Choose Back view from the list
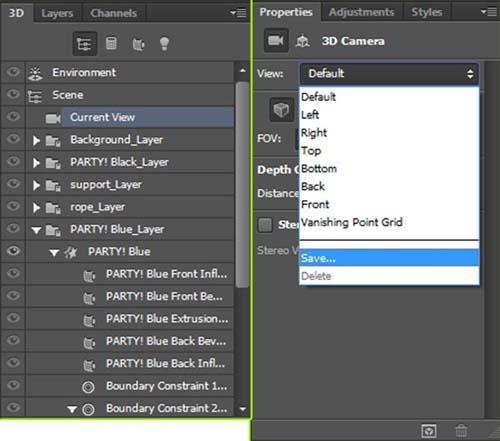 tap(389, 186)
